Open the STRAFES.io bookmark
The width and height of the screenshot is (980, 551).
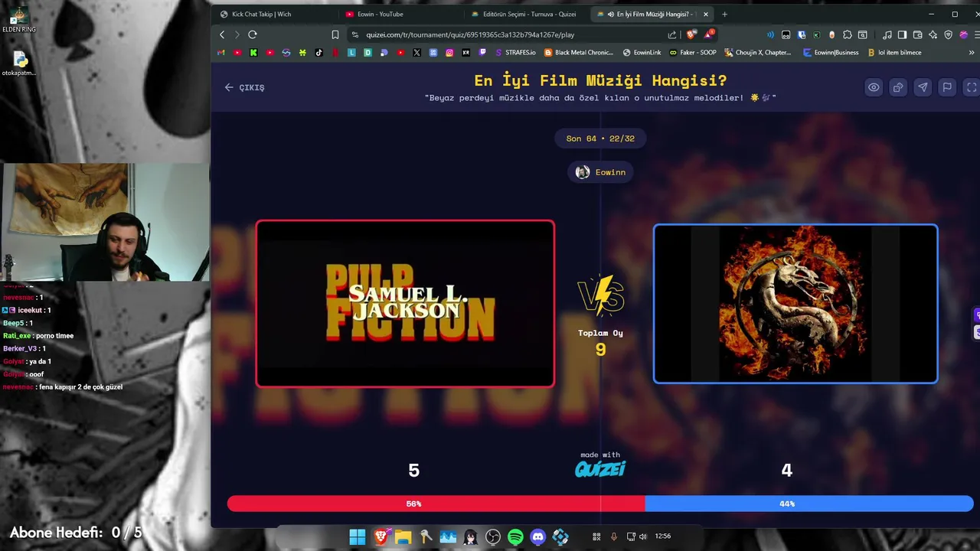coord(516,53)
